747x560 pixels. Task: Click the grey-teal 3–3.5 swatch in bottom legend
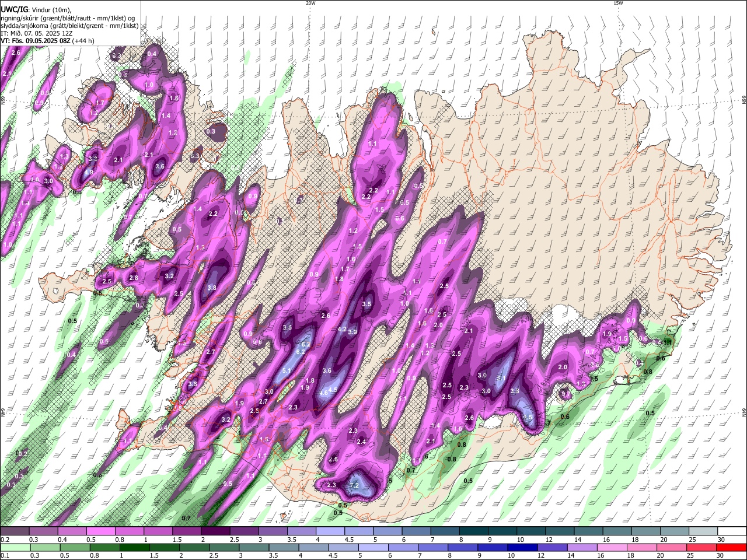tap(254, 547)
